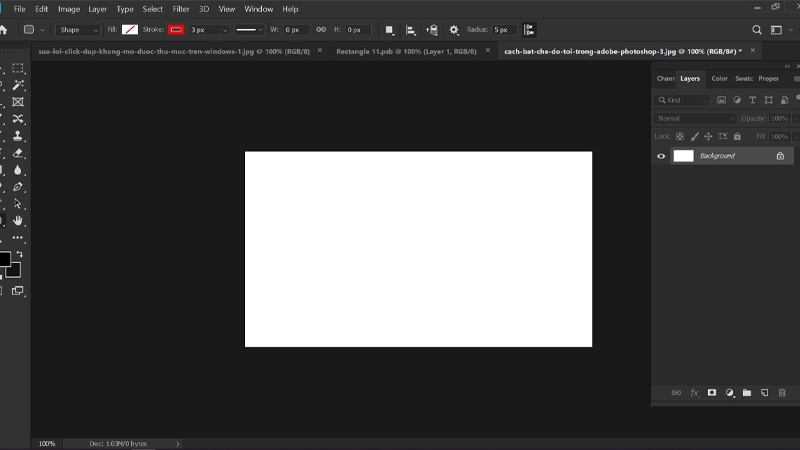Toggle link width and height

coord(321,30)
